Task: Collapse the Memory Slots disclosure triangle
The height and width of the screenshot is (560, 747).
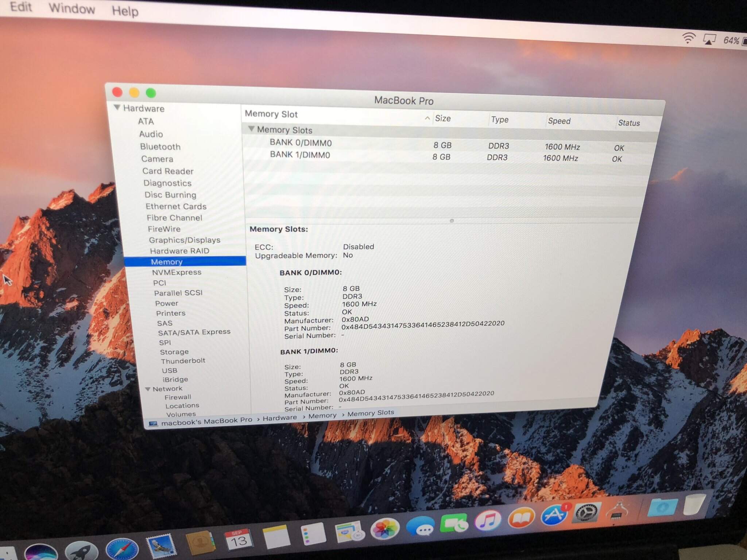Action: [x=251, y=129]
